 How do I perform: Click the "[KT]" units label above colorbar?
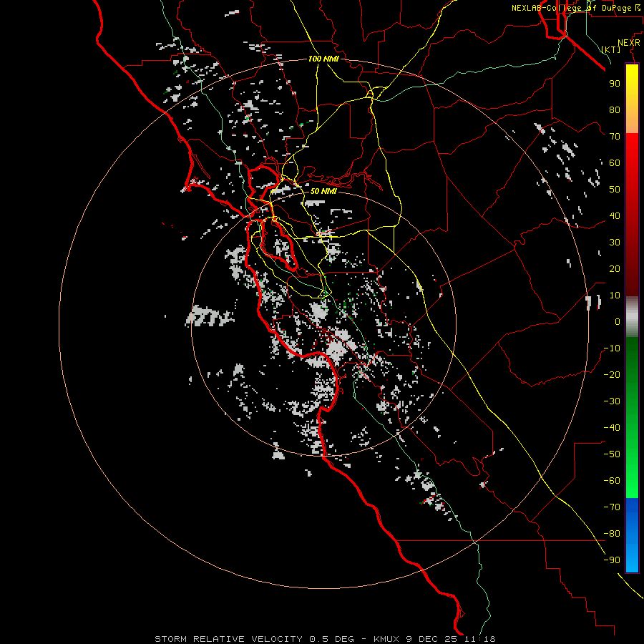tap(611, 49)
